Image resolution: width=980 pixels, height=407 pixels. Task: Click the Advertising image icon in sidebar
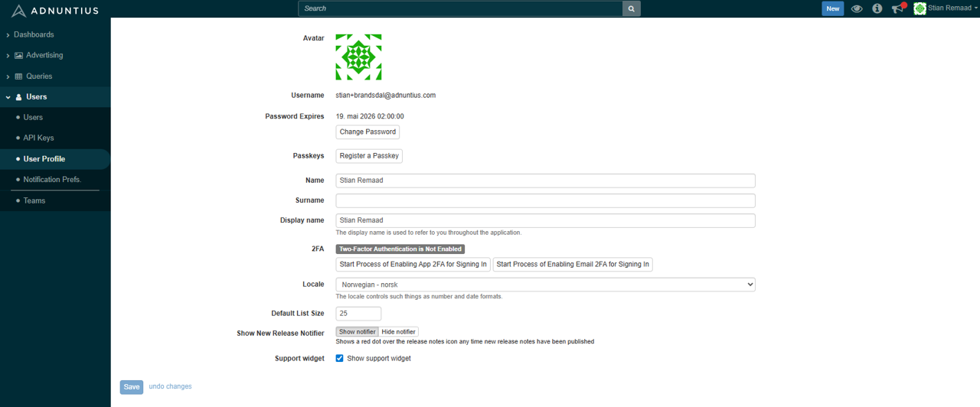click(x=19, y=56)
